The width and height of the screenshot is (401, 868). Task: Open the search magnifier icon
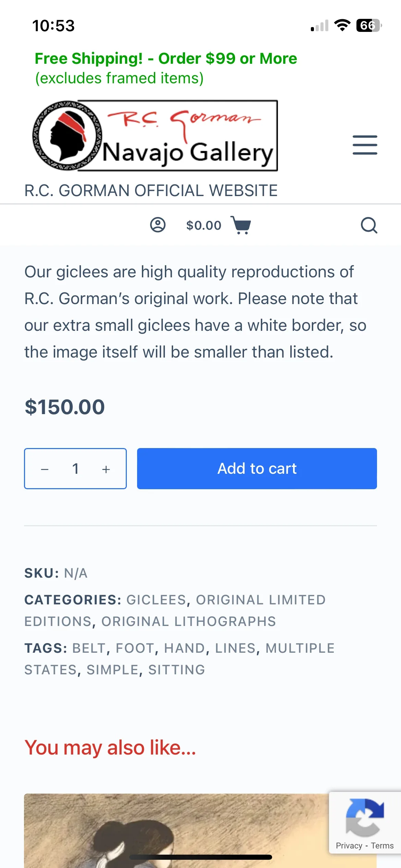coord(369,225)
